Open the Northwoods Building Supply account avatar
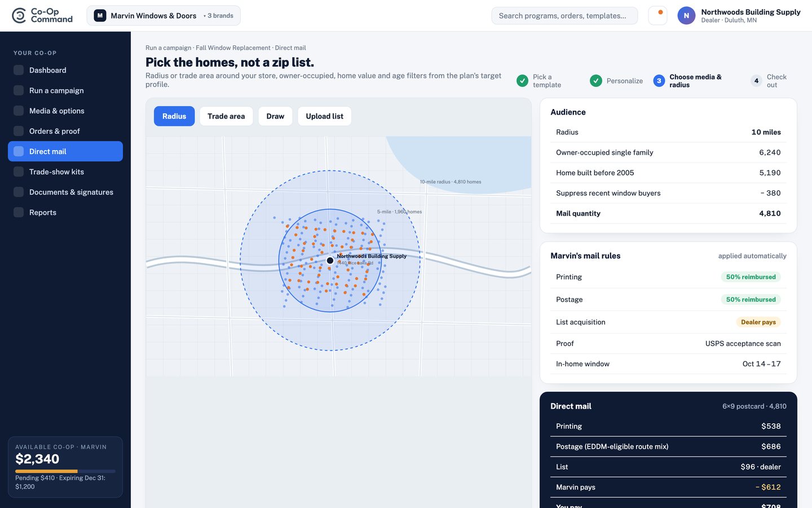This screenshot has height=508, width=812. (x=686, y=16)
